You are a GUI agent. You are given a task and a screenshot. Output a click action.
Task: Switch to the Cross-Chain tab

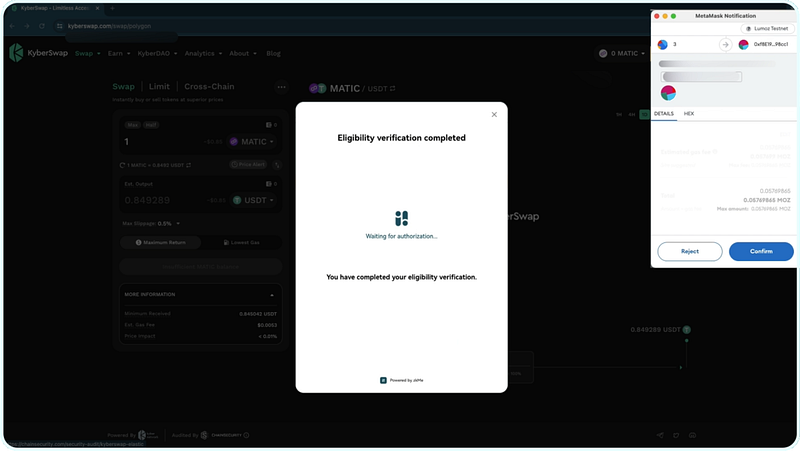(x=209, y=86)
